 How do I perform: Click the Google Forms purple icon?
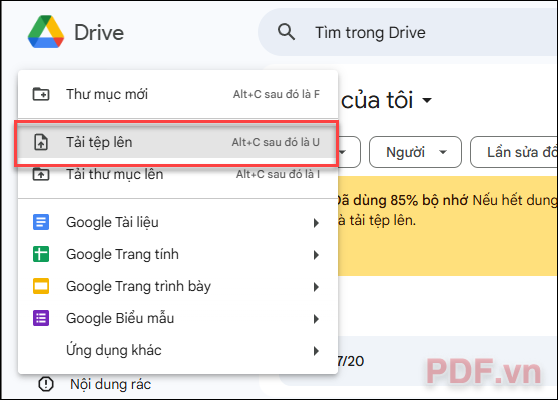point(41,318)
